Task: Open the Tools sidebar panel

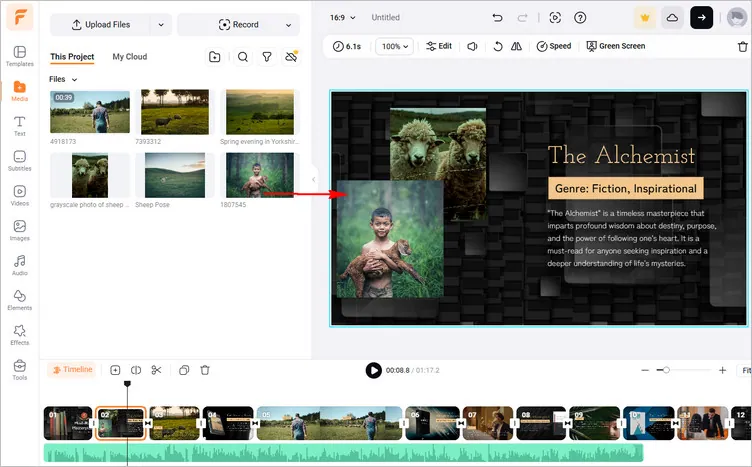Action: tap(20, 370)
